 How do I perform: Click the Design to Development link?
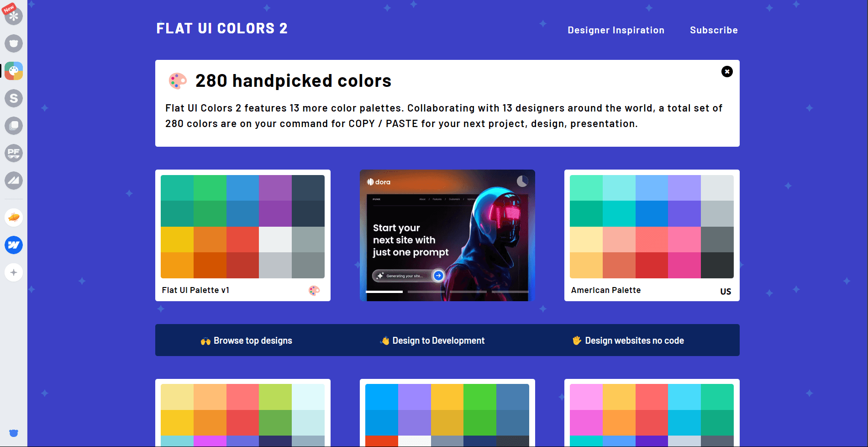(433, 340)
